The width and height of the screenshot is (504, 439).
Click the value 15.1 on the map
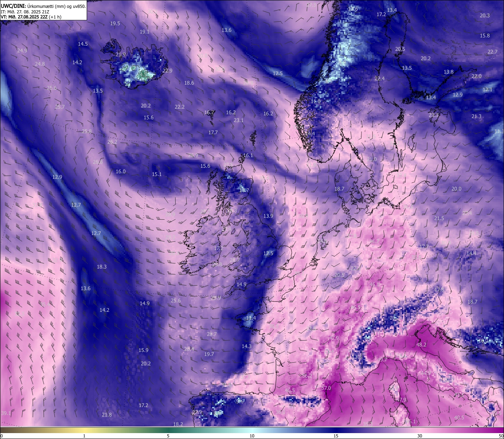[157, 174]
